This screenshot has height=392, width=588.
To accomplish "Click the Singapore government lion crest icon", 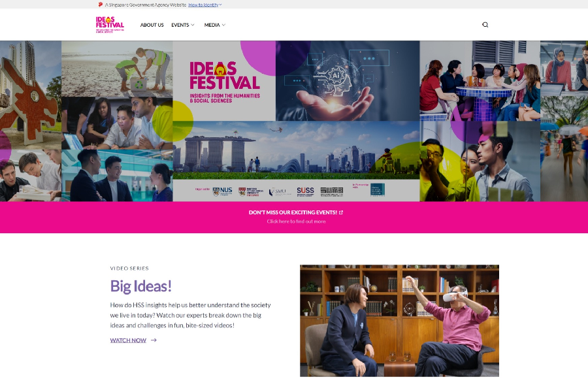I will point(100,5).
